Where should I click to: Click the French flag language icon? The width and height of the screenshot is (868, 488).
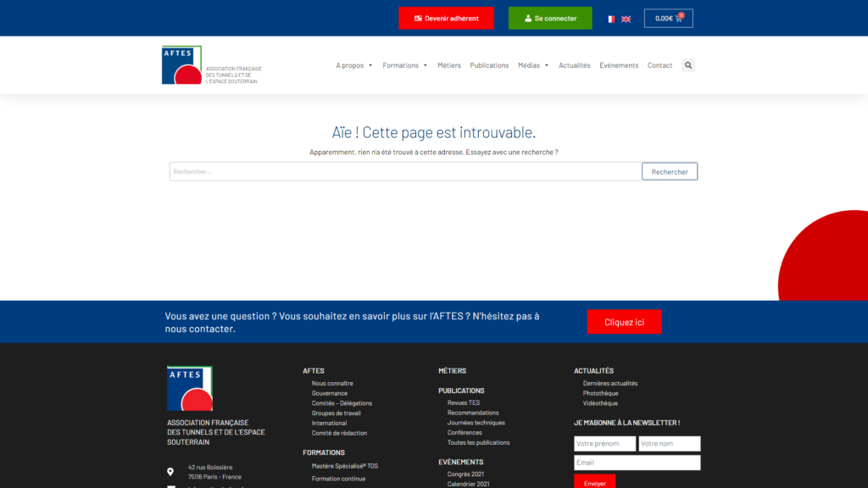tap(610, 19)
